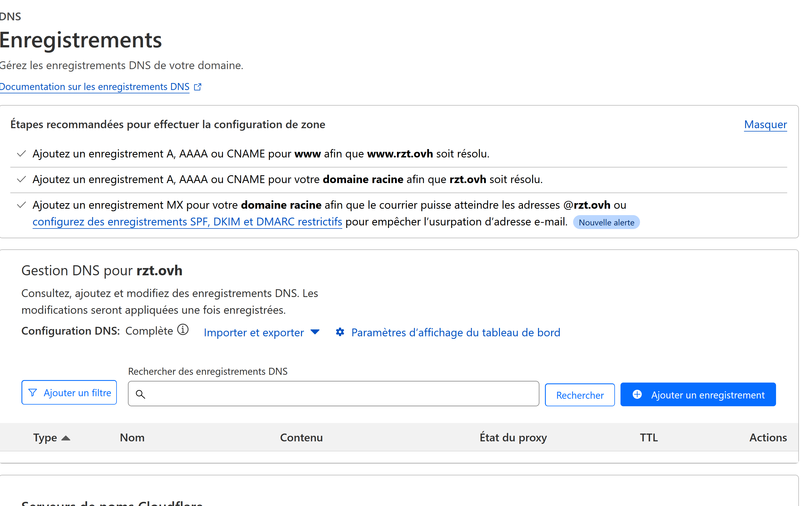Click the checkmark beside the MX record step
This screenshot has width=812, height=506.
point(21,205)
